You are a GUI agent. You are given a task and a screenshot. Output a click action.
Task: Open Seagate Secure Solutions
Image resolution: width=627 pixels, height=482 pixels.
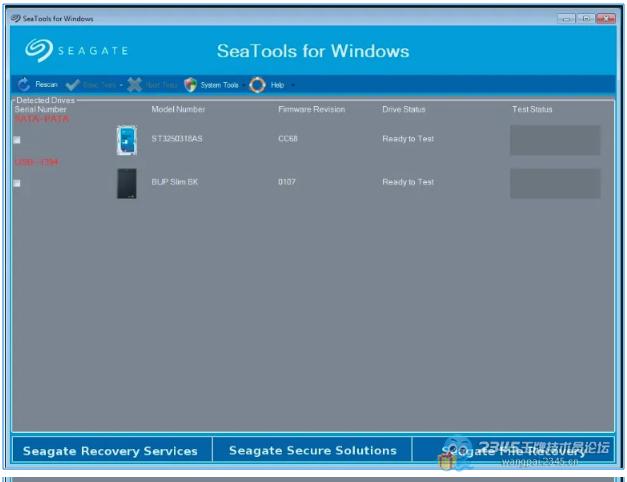[312, 451]
